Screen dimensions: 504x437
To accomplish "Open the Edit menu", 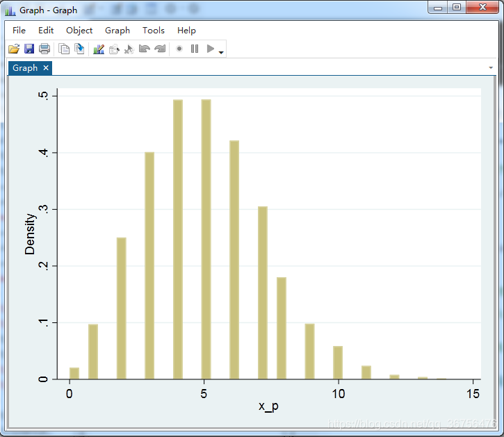I will pyautogui.click(x=46, y=30).
